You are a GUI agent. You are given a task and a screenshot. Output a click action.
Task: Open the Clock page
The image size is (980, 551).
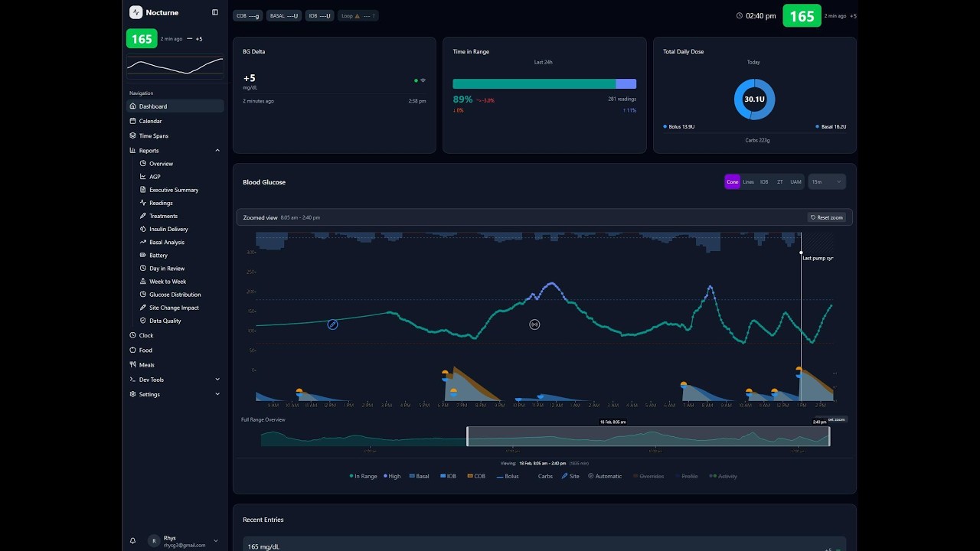(175, 335)
